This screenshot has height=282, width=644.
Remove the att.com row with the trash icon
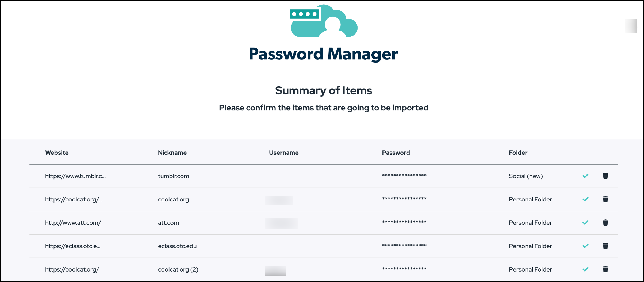tap(605, 222)
